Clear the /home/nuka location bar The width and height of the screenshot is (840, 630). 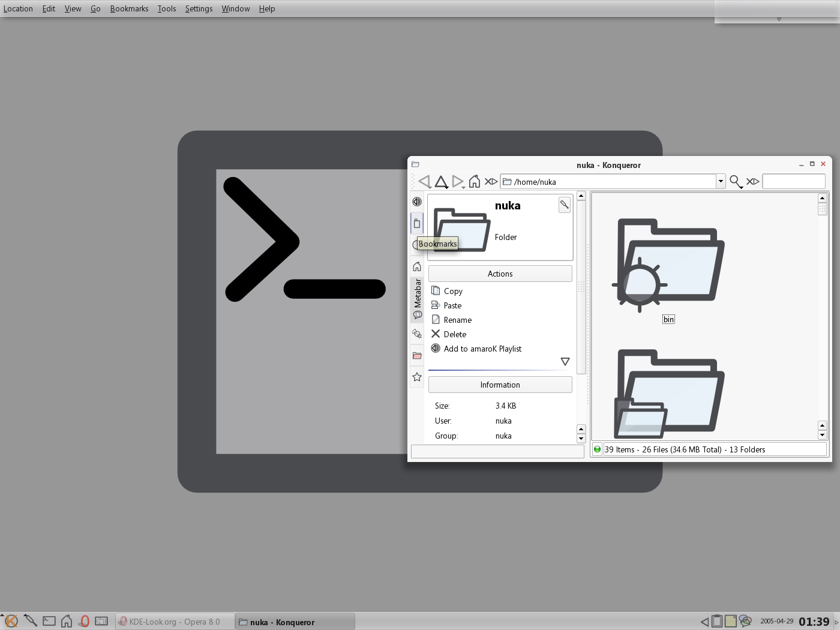[x=491, y=181]
